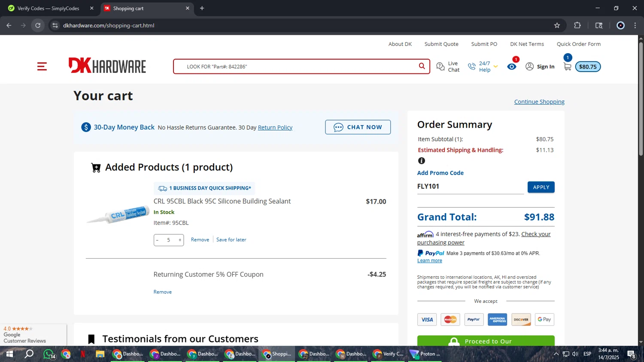Screen dimensions: 644x362
Task: Click the Discover payment icon
Action: [x=521, y=320]
